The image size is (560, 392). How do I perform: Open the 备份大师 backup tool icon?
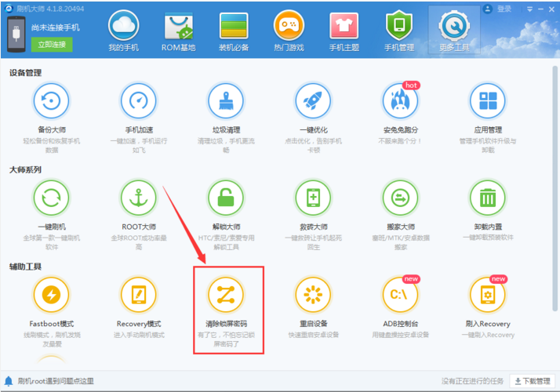52,100
